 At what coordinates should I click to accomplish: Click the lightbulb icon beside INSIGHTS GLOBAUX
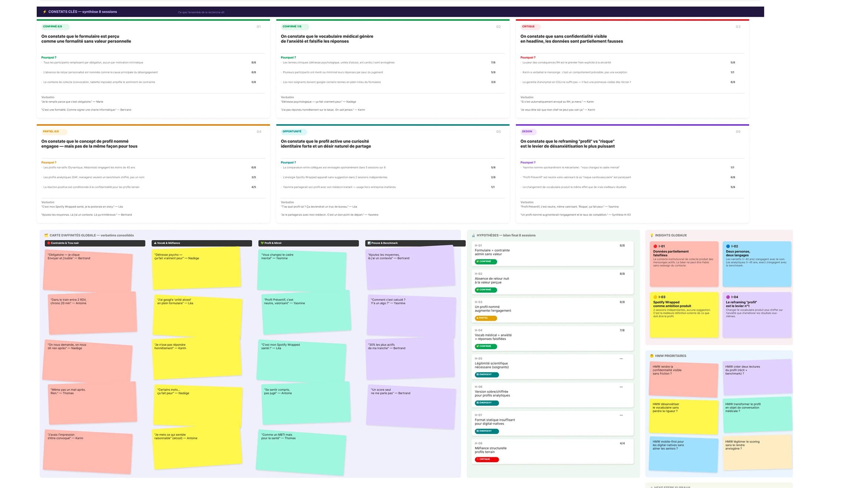[x=652, y=235]
